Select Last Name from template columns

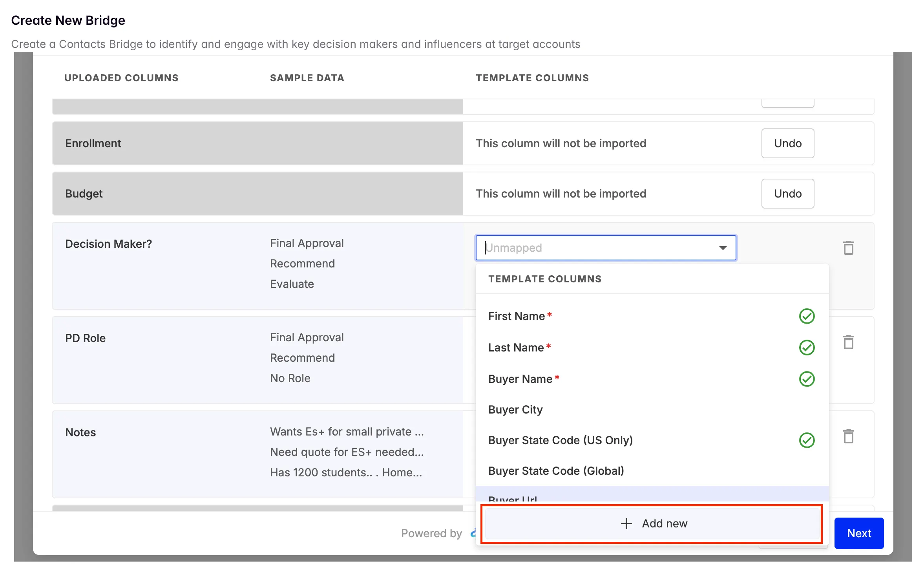pyautogui.click(x=516, y=348)
